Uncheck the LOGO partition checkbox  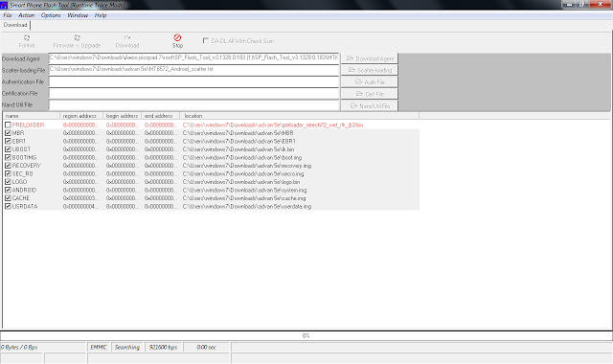pyautogui.click(x=8, y=182)
